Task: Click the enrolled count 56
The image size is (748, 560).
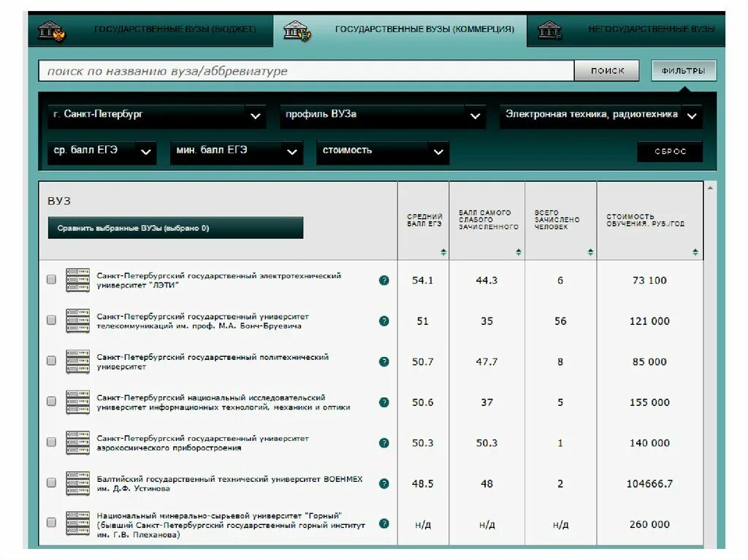Action: tap(560, 321)
